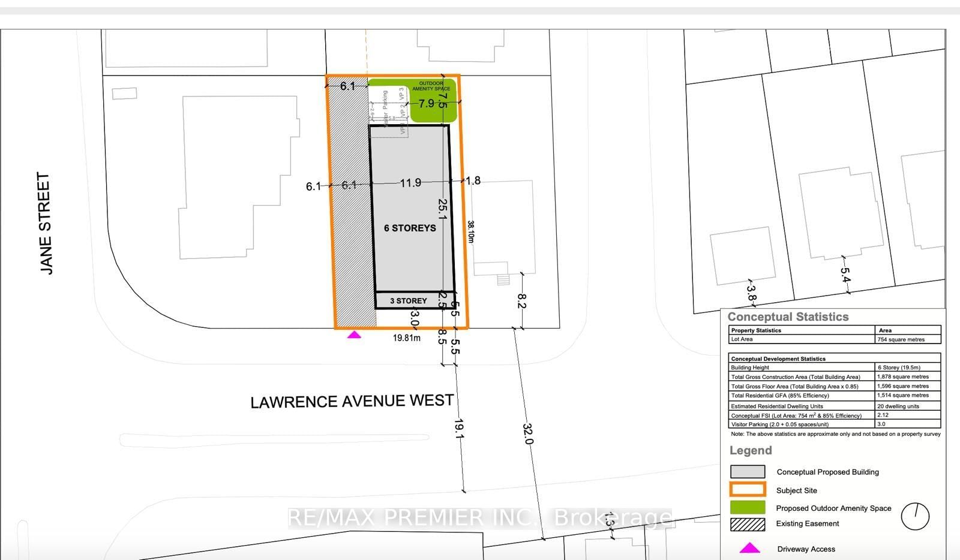Pick the orange Subject Site legend swatch

click(748, 489)
